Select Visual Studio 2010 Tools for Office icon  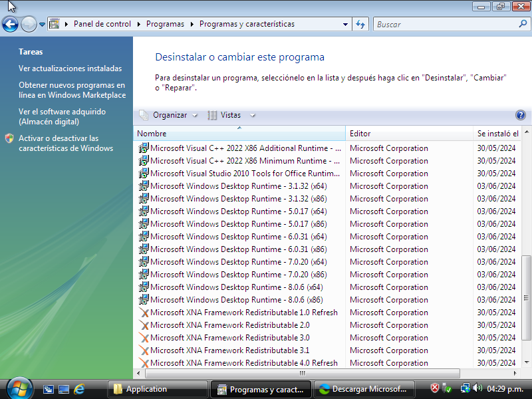tap(144, 174)
